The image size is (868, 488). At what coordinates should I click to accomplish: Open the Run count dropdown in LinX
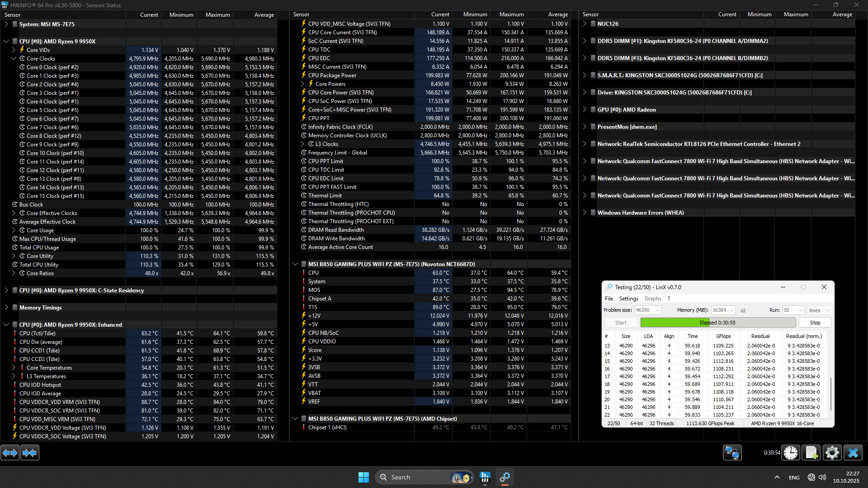[x=801, y=310]
